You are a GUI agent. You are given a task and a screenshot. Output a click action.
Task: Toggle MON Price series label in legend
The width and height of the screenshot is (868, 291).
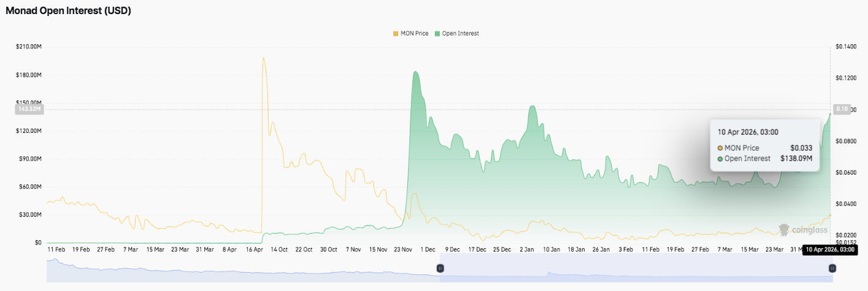414,34
